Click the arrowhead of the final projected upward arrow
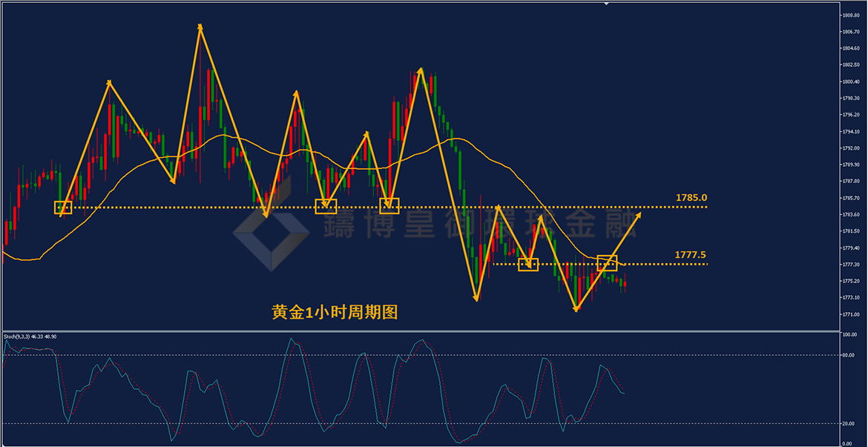The width and height of the screenshot is (868, 447). click(x=638, y=216)
